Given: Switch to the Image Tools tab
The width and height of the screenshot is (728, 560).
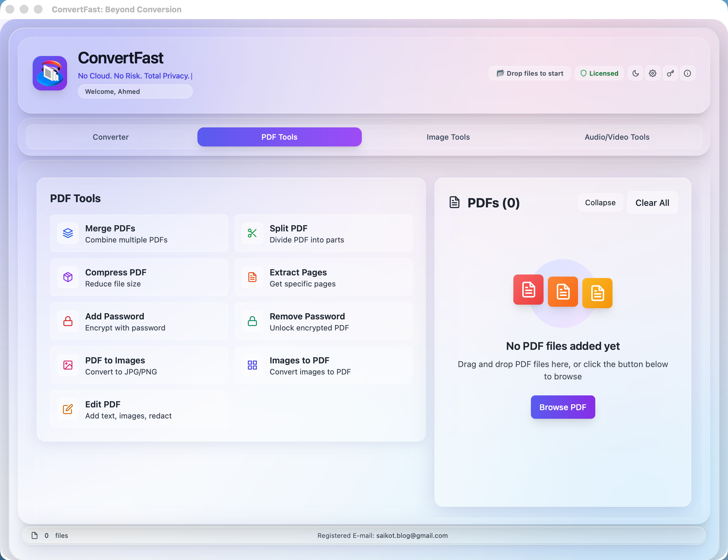Looking at the screenshot, I should click(x=448, y=137).
